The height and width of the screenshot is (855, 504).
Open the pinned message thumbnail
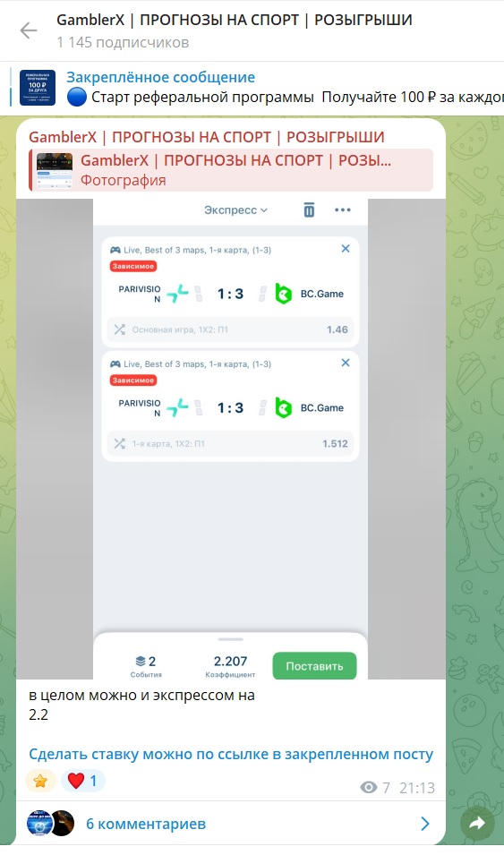(38, 87)
